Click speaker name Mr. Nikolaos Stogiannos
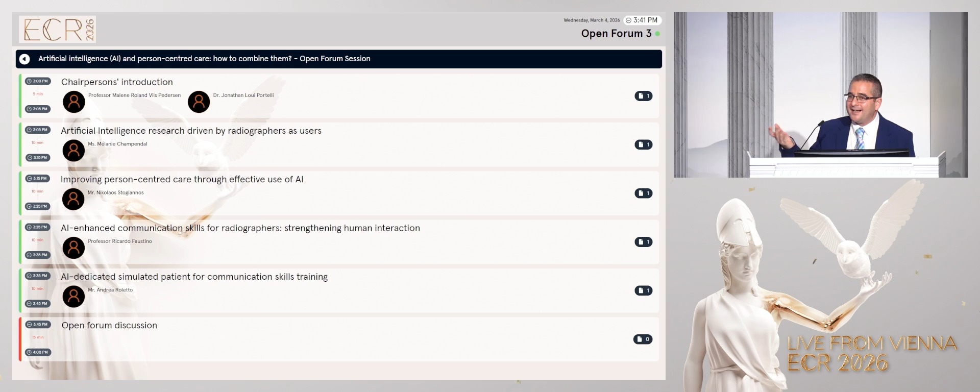The image size is (980, 392). 115,192
